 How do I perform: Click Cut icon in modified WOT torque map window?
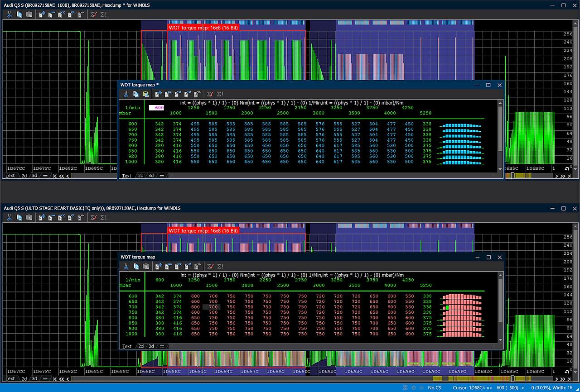pyautogui.click(x=126, y=94)
